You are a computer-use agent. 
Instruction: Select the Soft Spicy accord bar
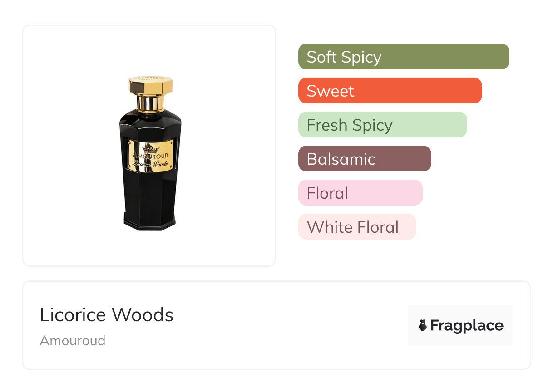coord(403,57)
